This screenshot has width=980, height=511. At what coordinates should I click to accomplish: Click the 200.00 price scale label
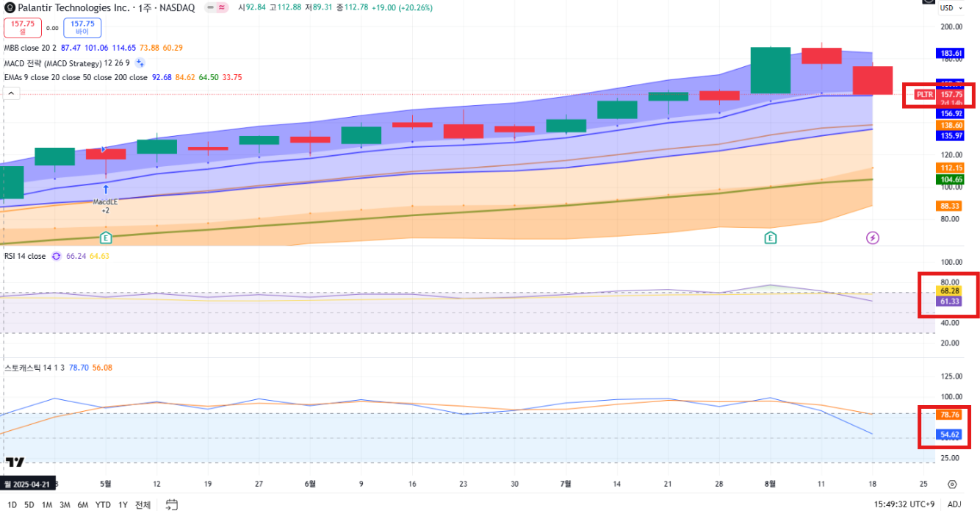[x=951, y=26]
